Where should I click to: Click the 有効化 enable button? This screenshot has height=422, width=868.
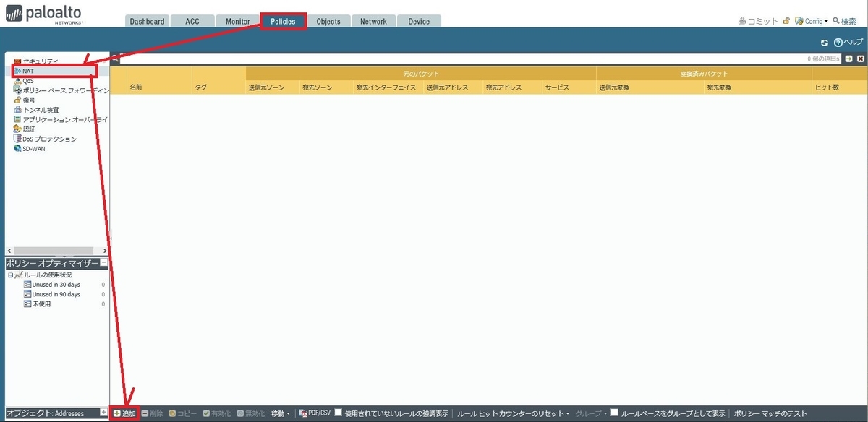point(216,413)
